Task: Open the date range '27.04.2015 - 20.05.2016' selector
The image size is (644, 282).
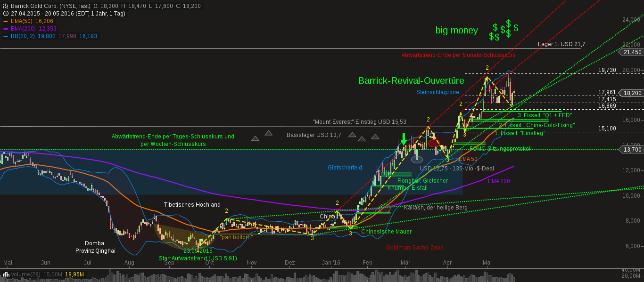Action: pos(42,13)
